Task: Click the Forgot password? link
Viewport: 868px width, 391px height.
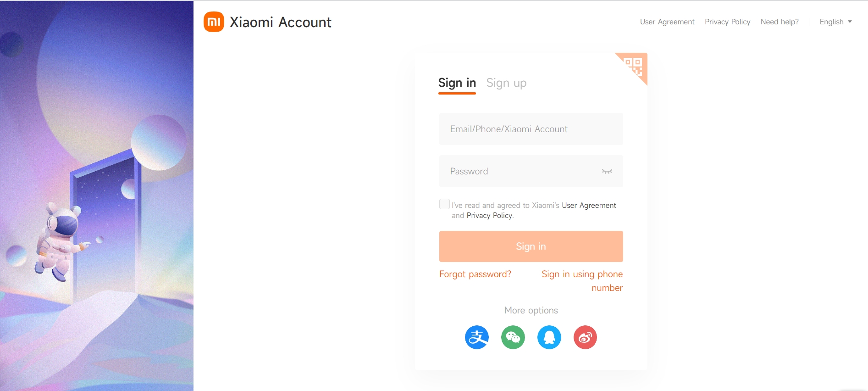Action: pos(475,274)
